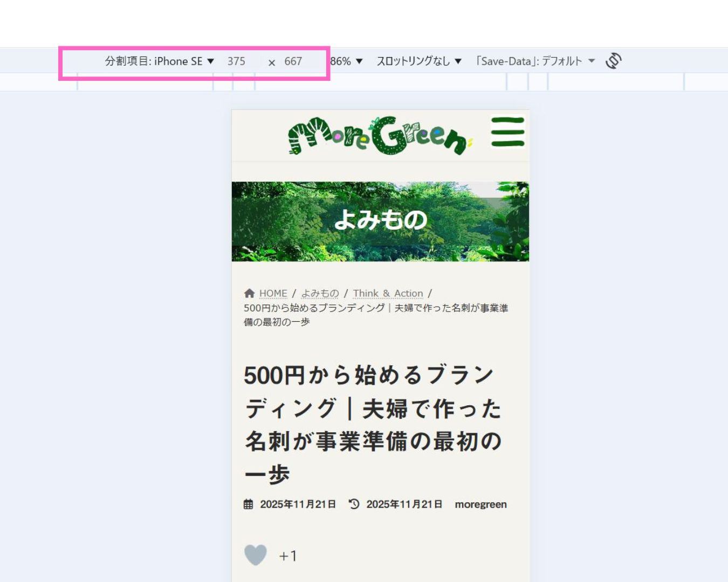The width and height of the screenshot is (728, 582).
Task: Click the 500円から始めるブランディング article heading
Action: point(373,424)
